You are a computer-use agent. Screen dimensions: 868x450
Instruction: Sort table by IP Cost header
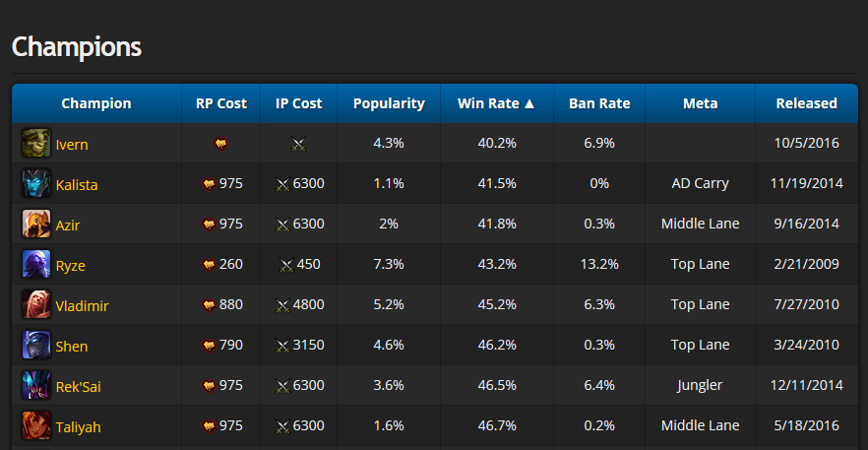coord(298,103)
